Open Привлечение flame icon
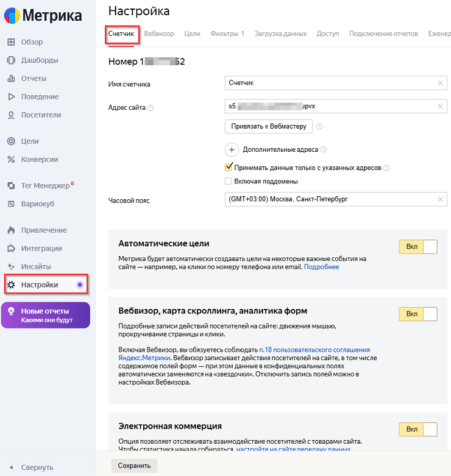The width and height of the screenshot is (451, 476). (x=11, y=230)
